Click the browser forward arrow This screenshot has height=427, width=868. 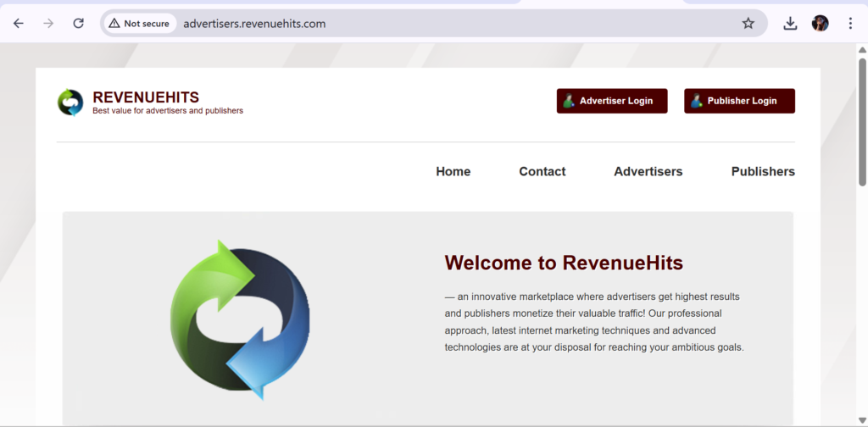pos(48,23)
